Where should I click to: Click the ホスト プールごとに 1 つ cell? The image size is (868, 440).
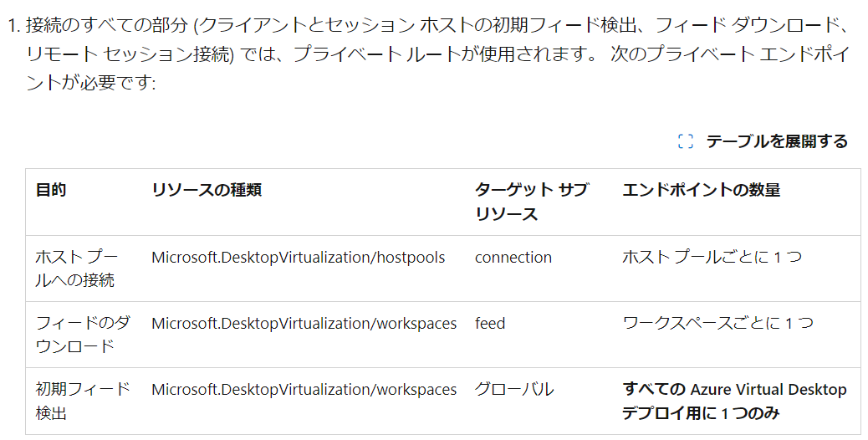[x=712, y=258]
